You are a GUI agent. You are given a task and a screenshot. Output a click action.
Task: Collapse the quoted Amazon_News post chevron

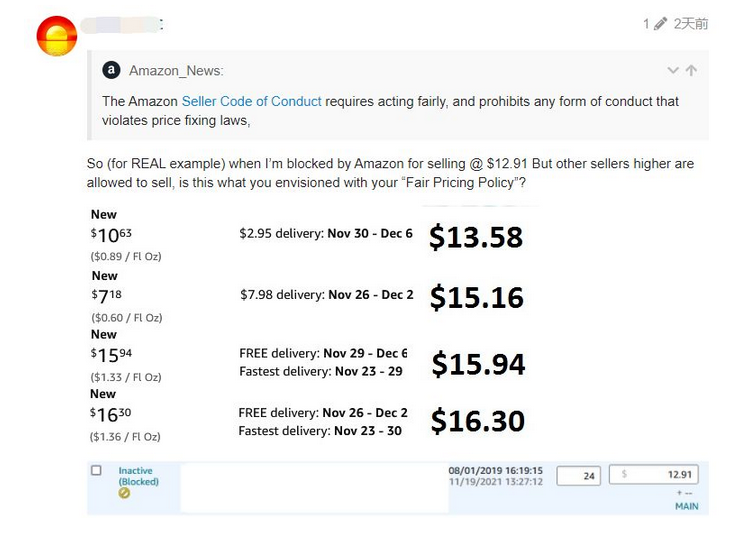[673, 70]
